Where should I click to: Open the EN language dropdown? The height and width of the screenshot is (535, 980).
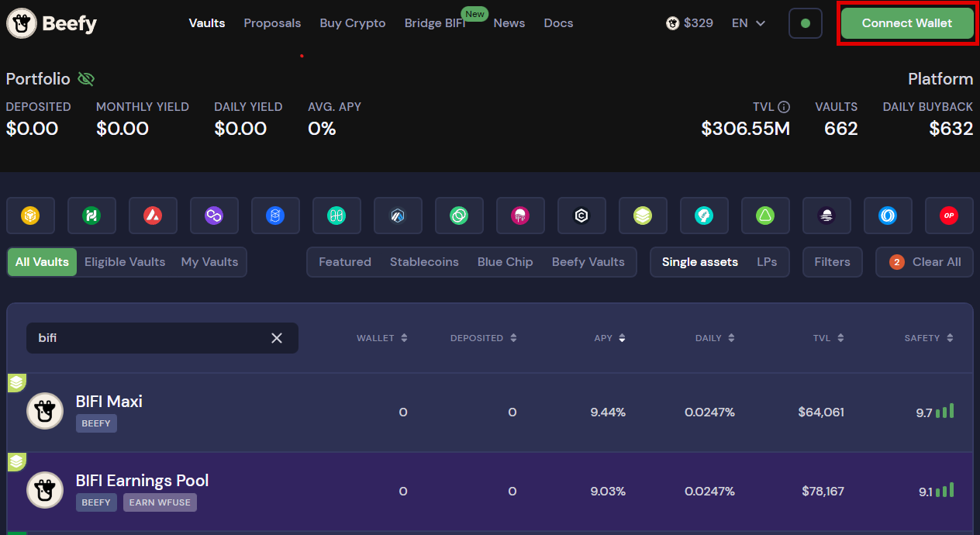pyautogui.click(x=749, y=23)
